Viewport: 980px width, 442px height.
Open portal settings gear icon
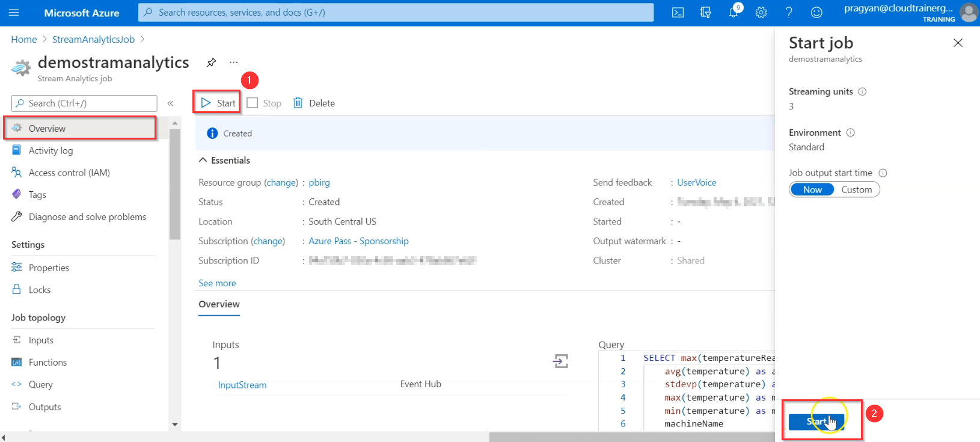coord(761,13)
